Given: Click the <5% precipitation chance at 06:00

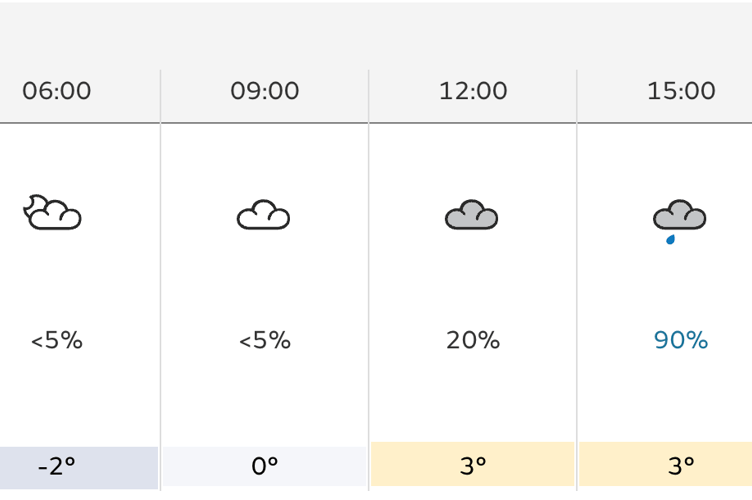Looking at the screenshot, I should (57, 340).
